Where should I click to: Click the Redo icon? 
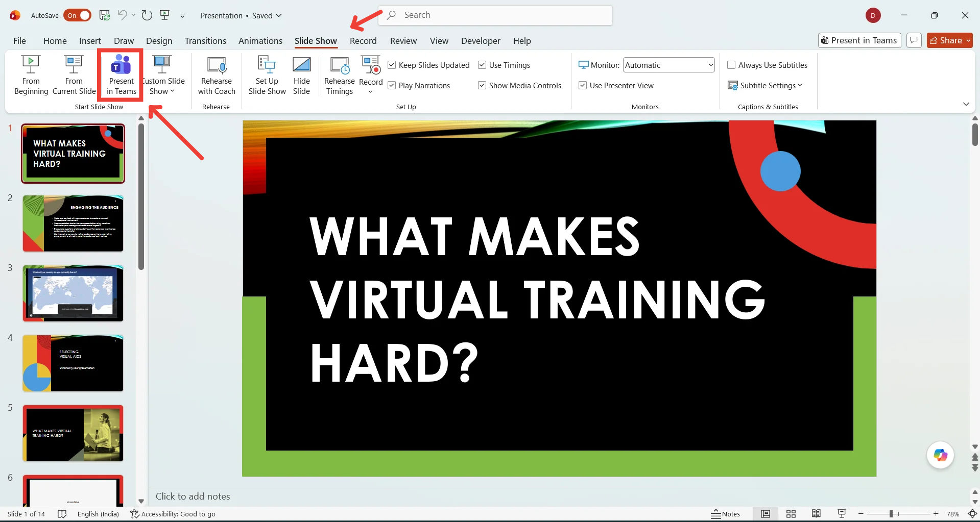tap(147, 15)
